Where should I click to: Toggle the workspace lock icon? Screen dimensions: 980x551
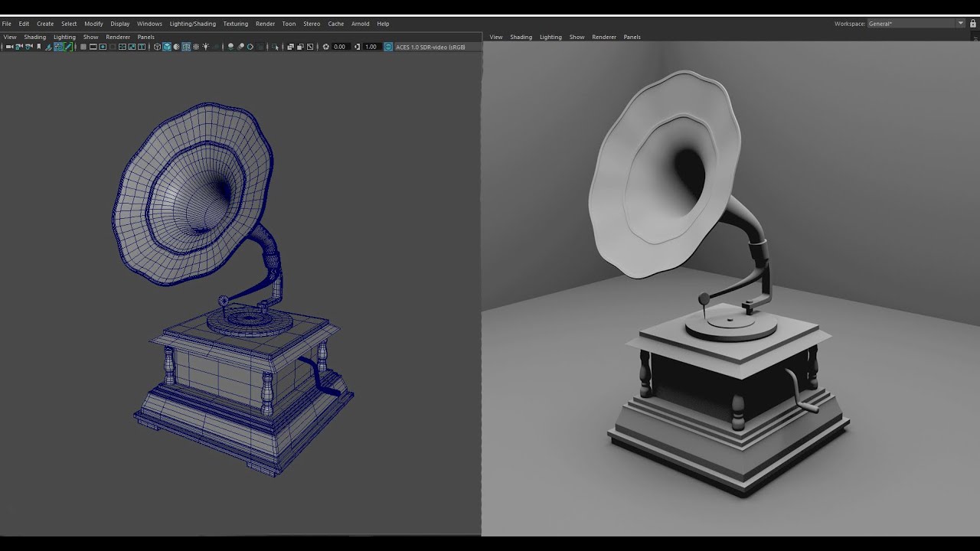[973, 24]
